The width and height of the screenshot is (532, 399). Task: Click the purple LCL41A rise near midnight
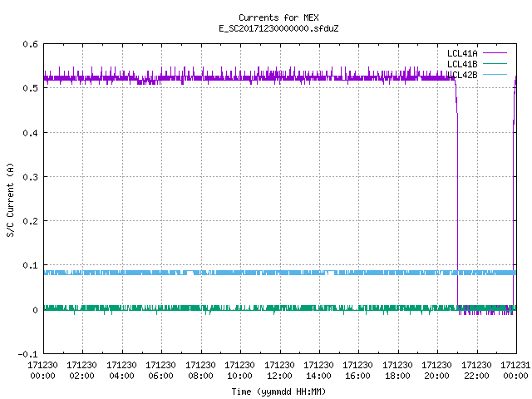(514, 194)
